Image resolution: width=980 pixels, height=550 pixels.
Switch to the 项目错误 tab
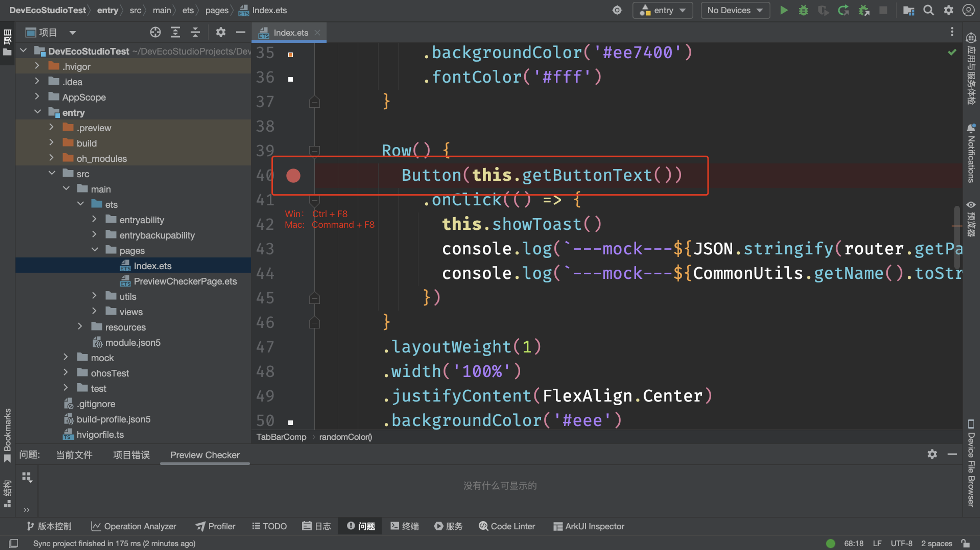point(131,455)
